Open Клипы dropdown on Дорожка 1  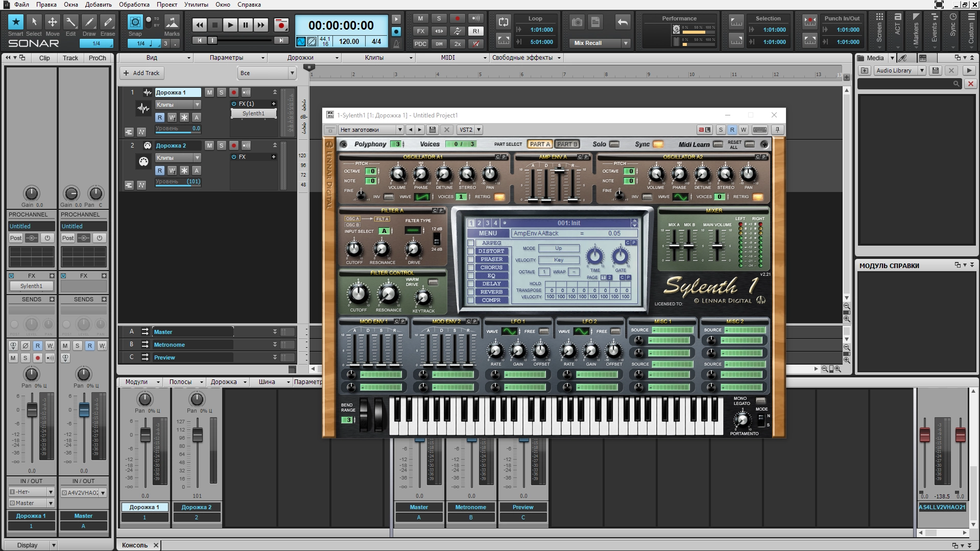pyautogui.click(x=178, y=105)
